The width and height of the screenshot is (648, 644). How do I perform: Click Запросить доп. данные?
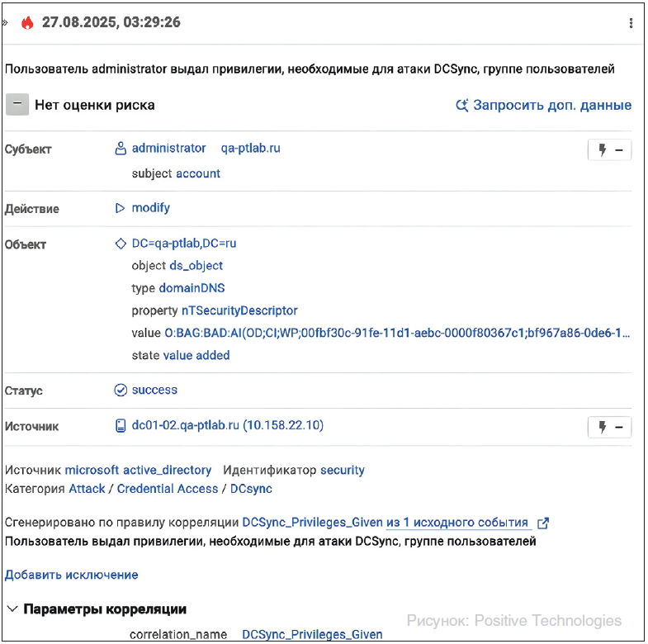click(x=543, y=105)
